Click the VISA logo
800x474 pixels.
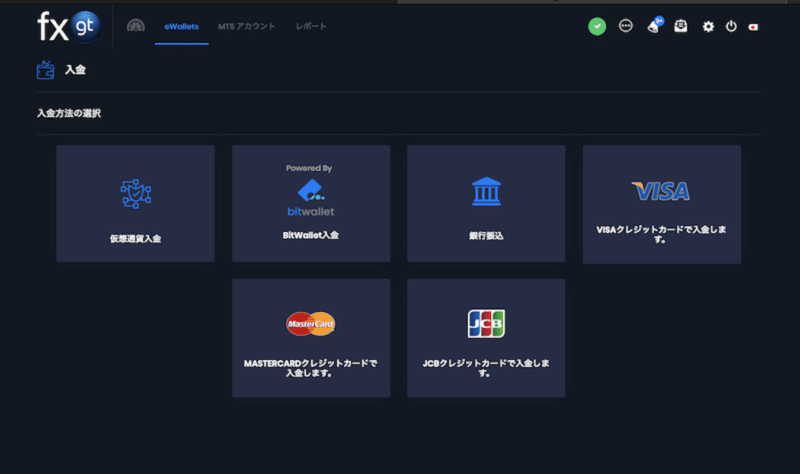(x=661, y=191)
